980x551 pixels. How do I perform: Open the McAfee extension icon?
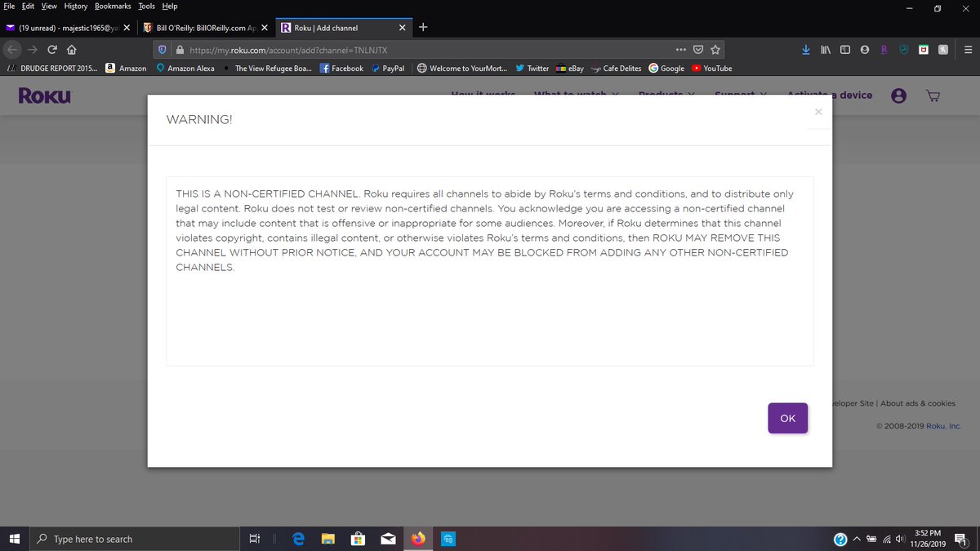[924, 49]
